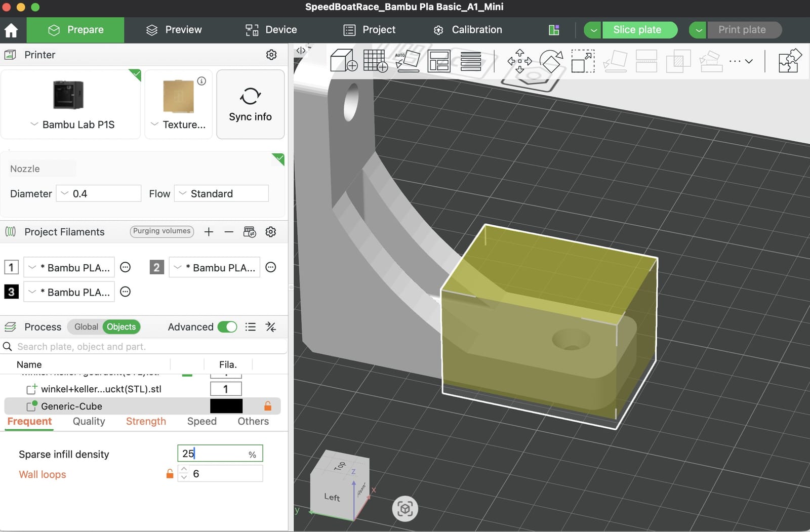Open the nozzle Diameter 0.4 dropdown

tap(99, 193)
